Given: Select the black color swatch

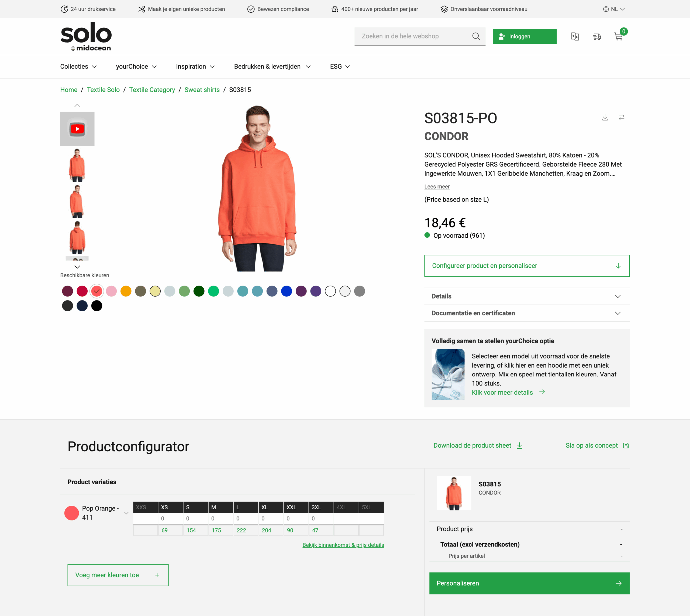Looking at the screenshot, I should pos(97,306).
